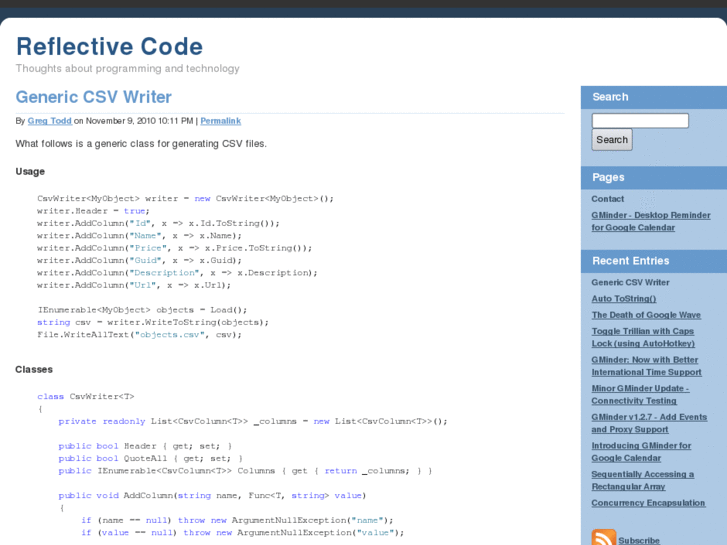Image resolution: width=727 pixels, height=545 pixels.
Task: Open the Subscribe link
Action: click(639, 540)
